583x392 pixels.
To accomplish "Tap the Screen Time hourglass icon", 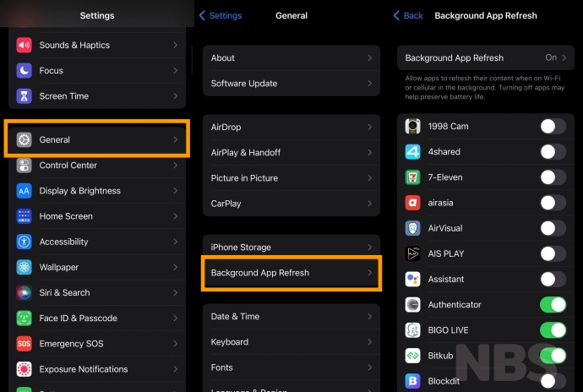I will click(25, 96).
